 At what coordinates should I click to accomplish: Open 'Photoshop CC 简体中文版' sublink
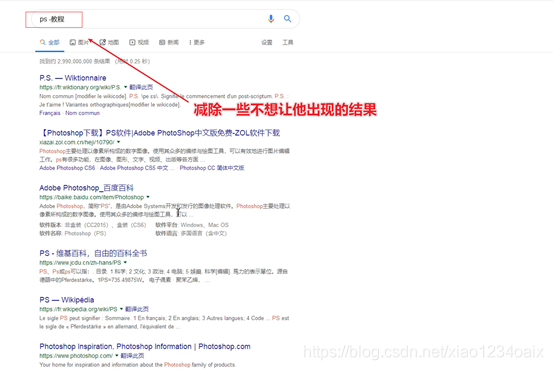pyautogui.click(x=212, y=168)
